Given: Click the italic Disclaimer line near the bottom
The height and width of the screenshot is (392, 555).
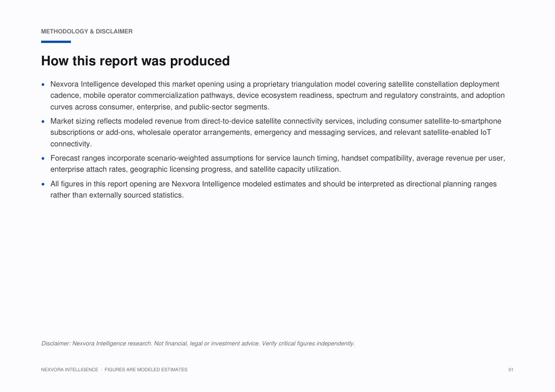Looking at the screenshot, I should pos(198,343).
